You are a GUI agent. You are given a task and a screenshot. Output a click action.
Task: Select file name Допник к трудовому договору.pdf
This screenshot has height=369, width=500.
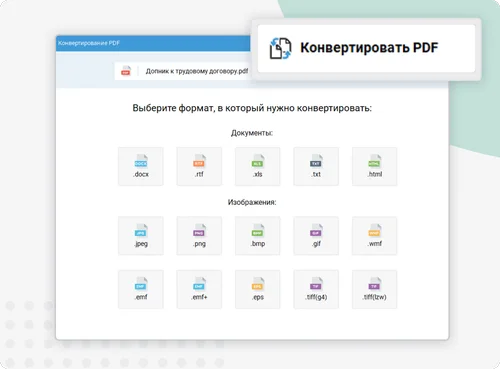point(197,71)
